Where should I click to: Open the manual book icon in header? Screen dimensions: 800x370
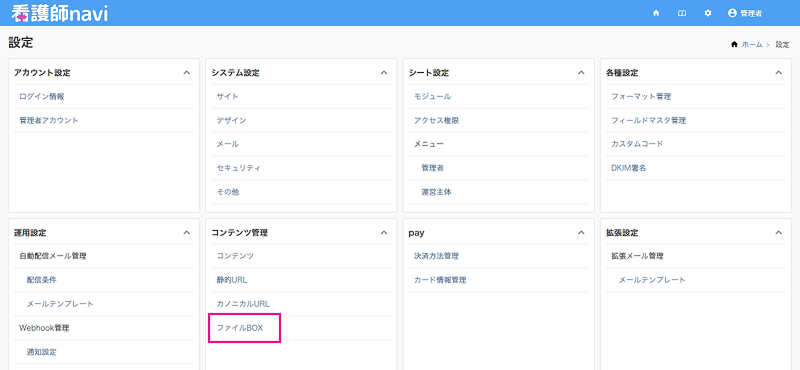click(x=682, y=13)
